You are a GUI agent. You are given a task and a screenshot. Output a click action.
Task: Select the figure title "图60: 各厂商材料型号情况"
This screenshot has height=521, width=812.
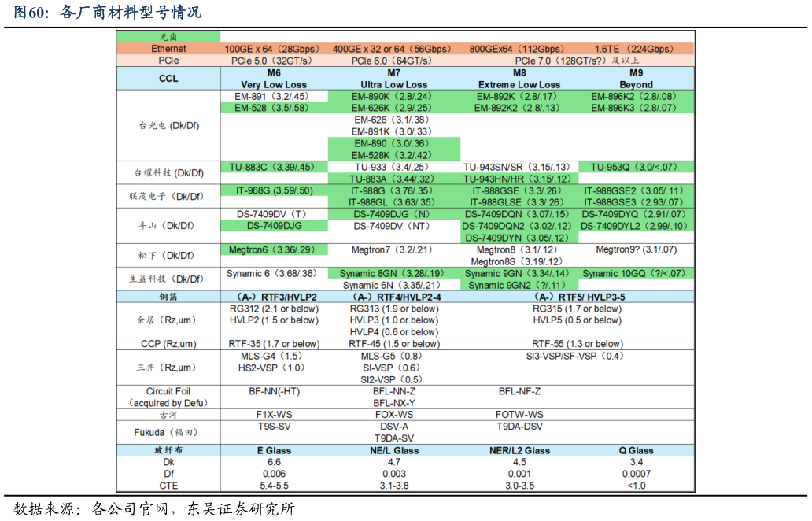pos(108,12)
